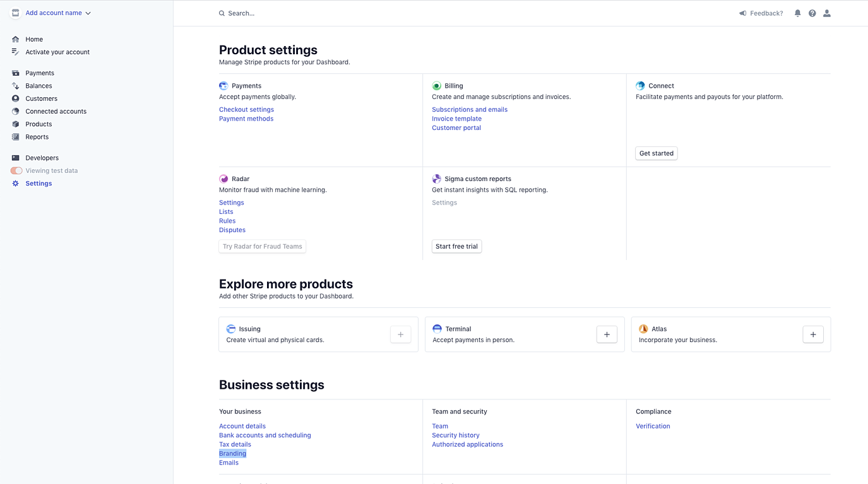The height and width of the screenshot is (484, 868).
Task: Click the Feedback megaphone icon
Action: [x=743, y=13]
